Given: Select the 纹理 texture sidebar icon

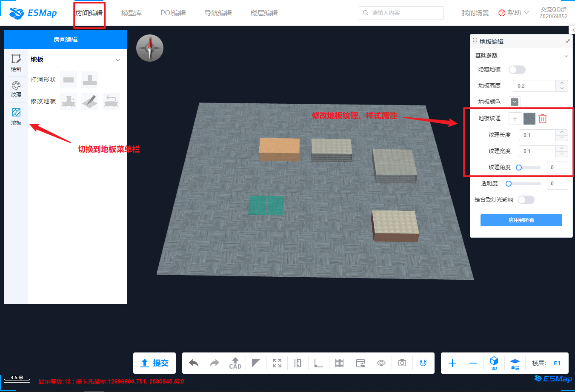Looking at the screenshot, I should click(x=16, y=89).
